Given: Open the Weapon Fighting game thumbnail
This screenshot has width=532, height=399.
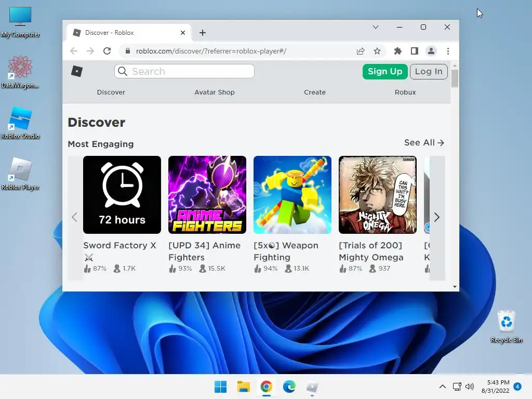Looking at the screenshot, I should tap(292, 195).
